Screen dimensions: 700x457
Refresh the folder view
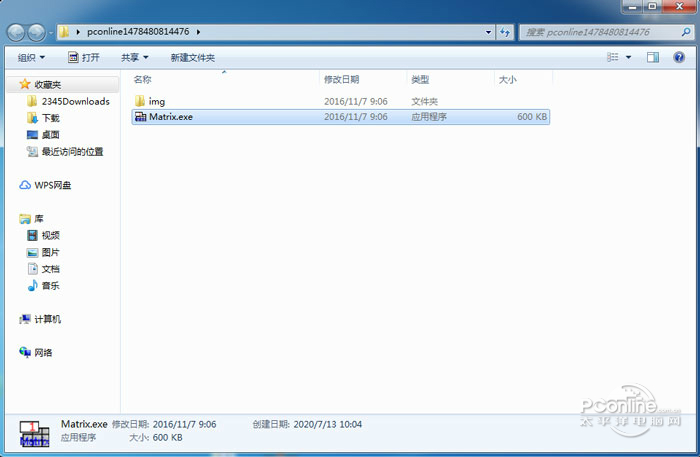pyautogui.click(x=505, y=32)
